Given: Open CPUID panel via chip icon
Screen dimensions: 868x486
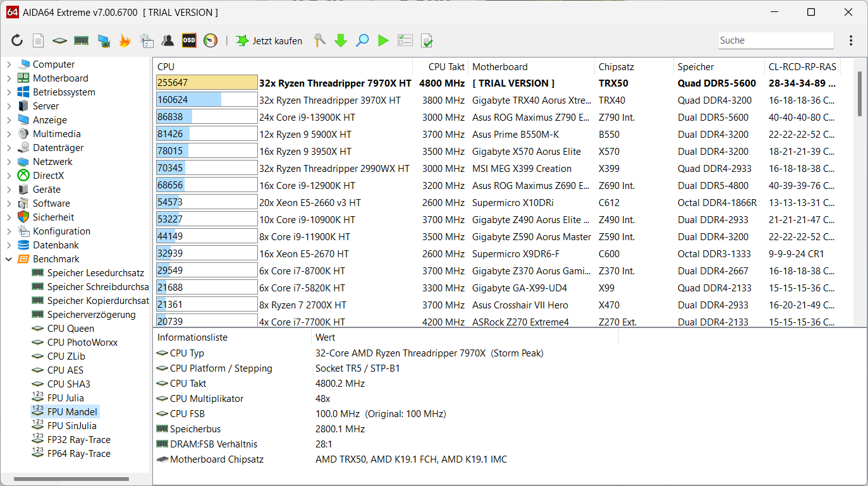Looking at the screenshot, I should [59, 40].
